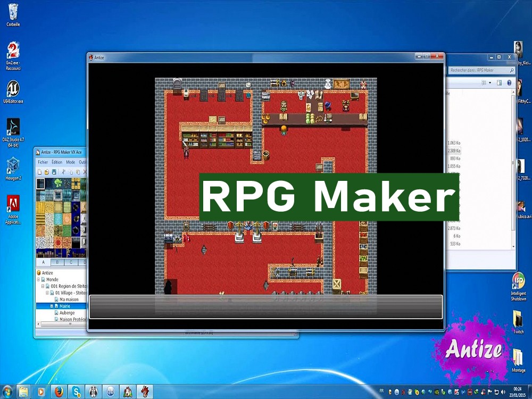Click the red dragon game taskbar icon
This screenshot has width=532, height=399.
point(145,392)
